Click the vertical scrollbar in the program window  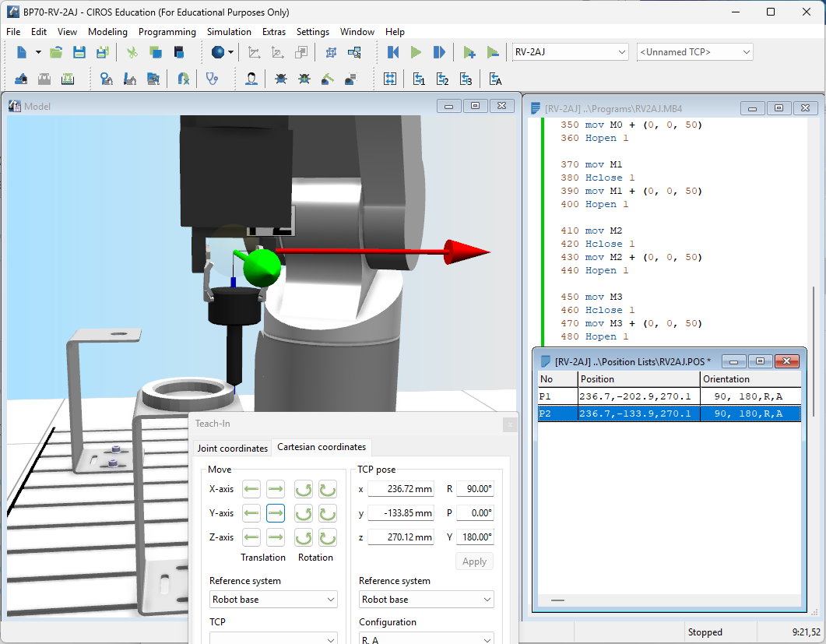coord(814,350)
